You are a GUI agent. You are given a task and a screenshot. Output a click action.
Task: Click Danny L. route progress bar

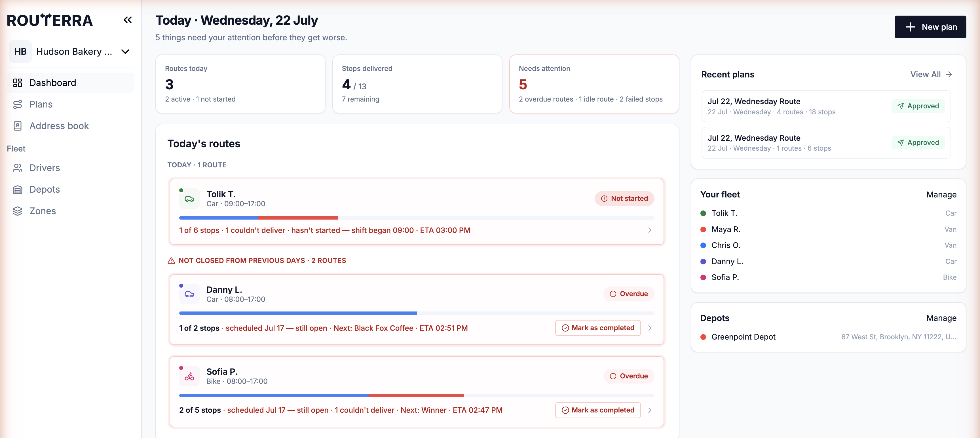point(417,313)
